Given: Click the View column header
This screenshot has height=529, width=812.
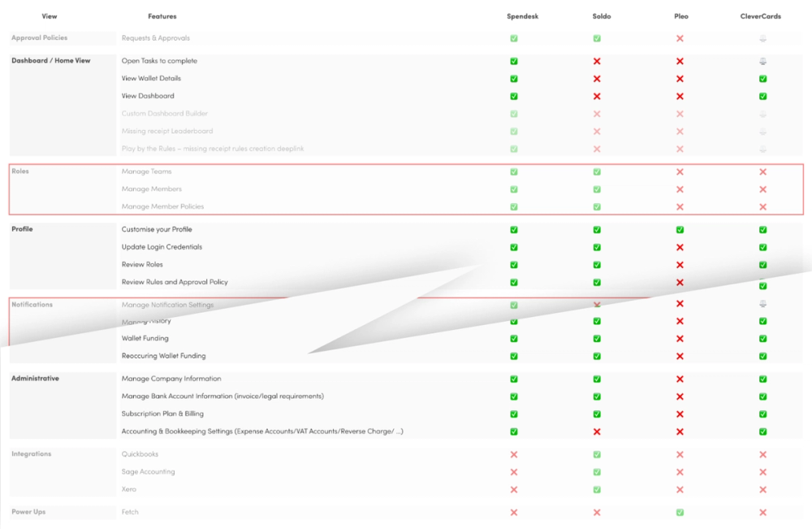Looking at the screenshot, I should pyautogui.click(x=50, y=16).
